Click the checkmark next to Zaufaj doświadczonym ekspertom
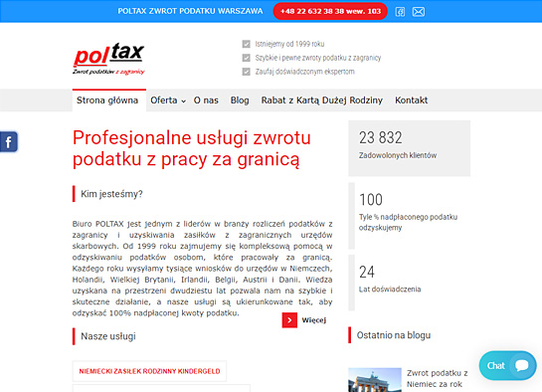The height and width of the screenshot is (392, 542). tap(246, 72)
